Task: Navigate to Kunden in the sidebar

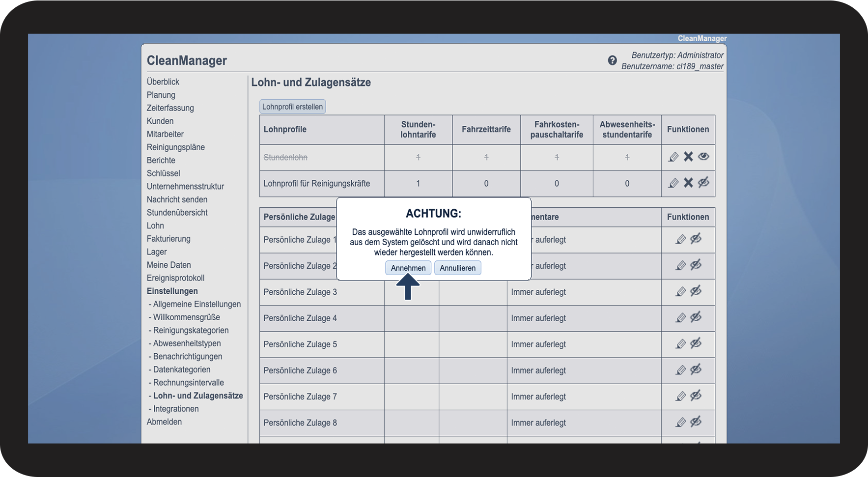Action: point(160,121)
